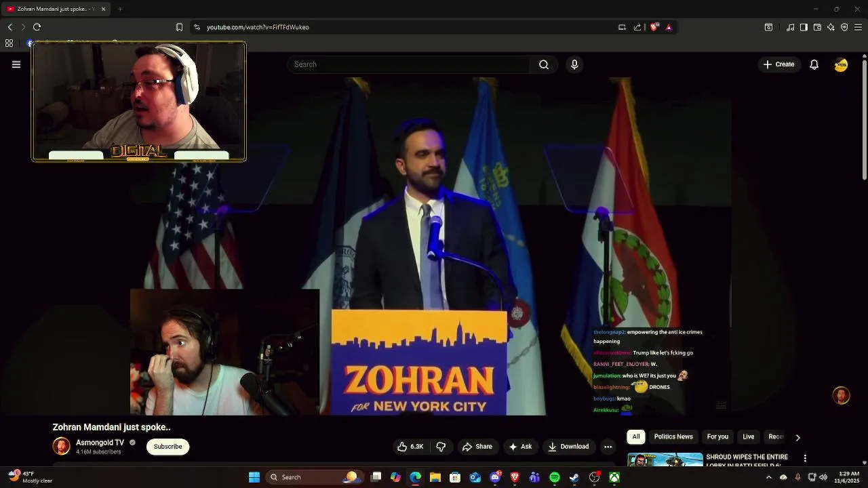Viewport: 868px width, 488px height.
Task: Open Xbox app from the taskbar
Action: 614,477
